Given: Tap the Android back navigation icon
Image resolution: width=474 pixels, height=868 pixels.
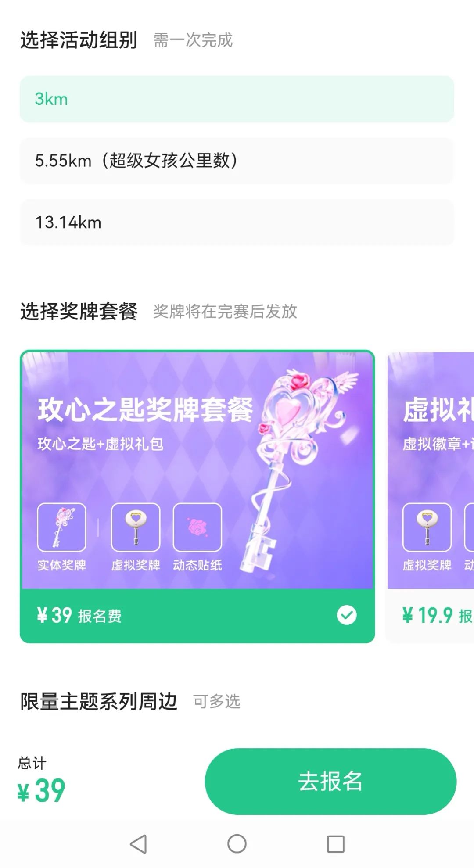Looking at the screenshot, I should tap(138, 844).
